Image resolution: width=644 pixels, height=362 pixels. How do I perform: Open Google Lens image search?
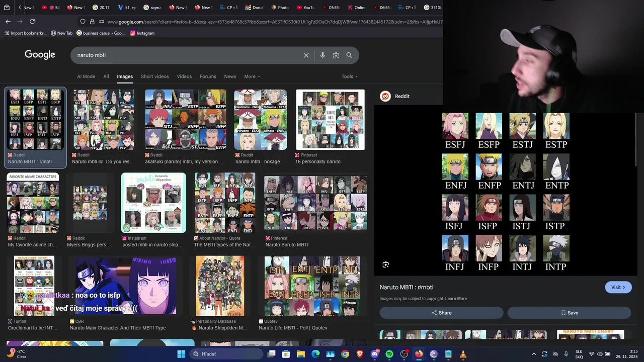coord(336,55)
